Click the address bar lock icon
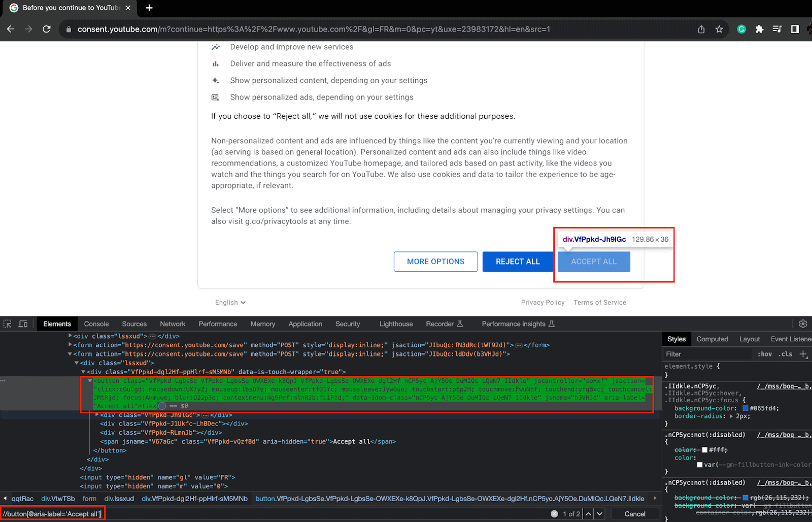The height and width of the screenshot is (522, 812). pos(69,29)
